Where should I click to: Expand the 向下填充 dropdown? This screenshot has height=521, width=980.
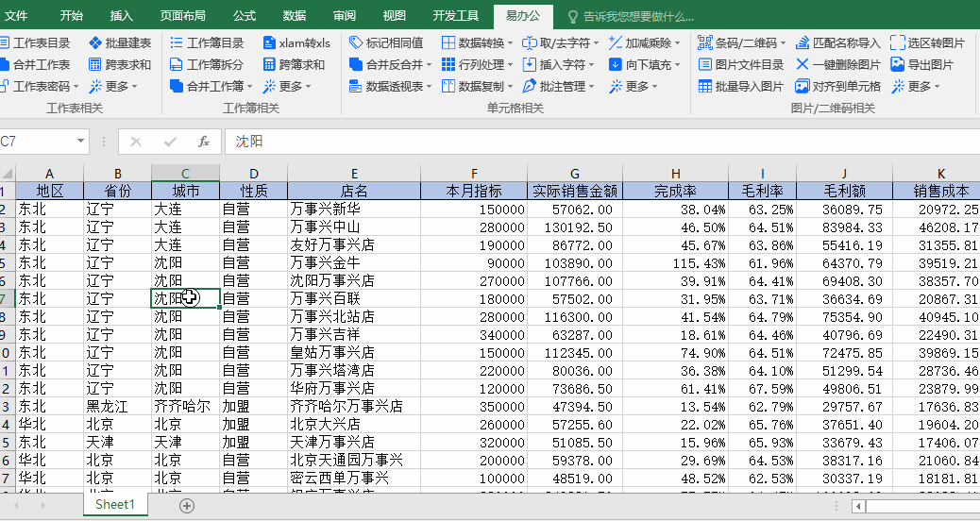coord(677,64)
